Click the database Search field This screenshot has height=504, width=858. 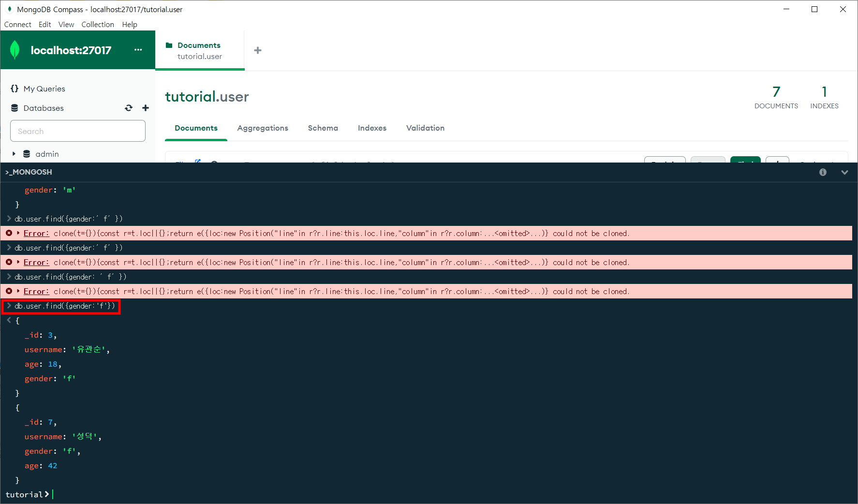pyautogui.click(x=78, y=131)
